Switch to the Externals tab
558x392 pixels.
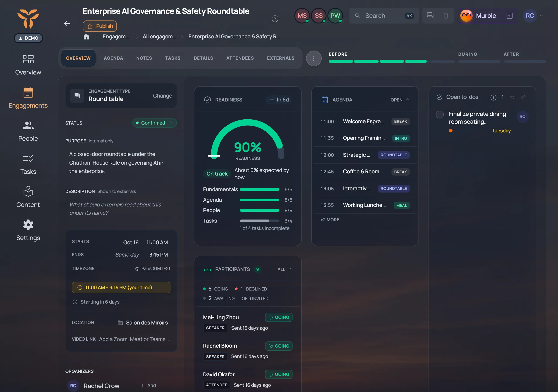[x=281, y=58]
